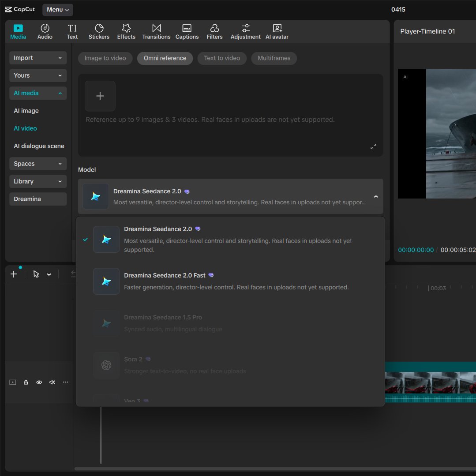Image resolution: width=476 pixels, height=476 pixels.
Task: Select AI video in sidebar
Action: [x=25, y=128]
